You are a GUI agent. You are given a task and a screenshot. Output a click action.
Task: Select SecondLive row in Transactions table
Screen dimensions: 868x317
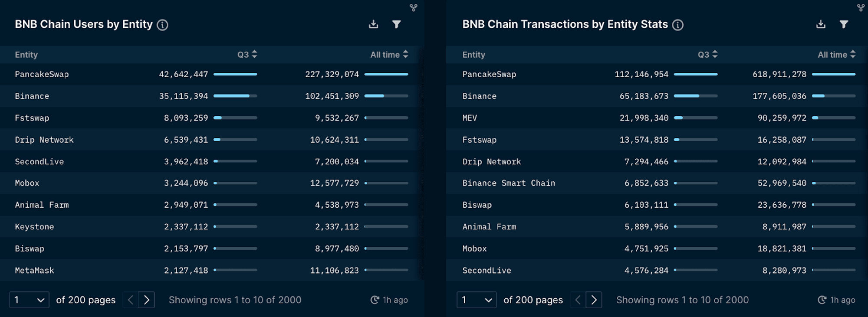pyautogui.click(x=657, y=270)
